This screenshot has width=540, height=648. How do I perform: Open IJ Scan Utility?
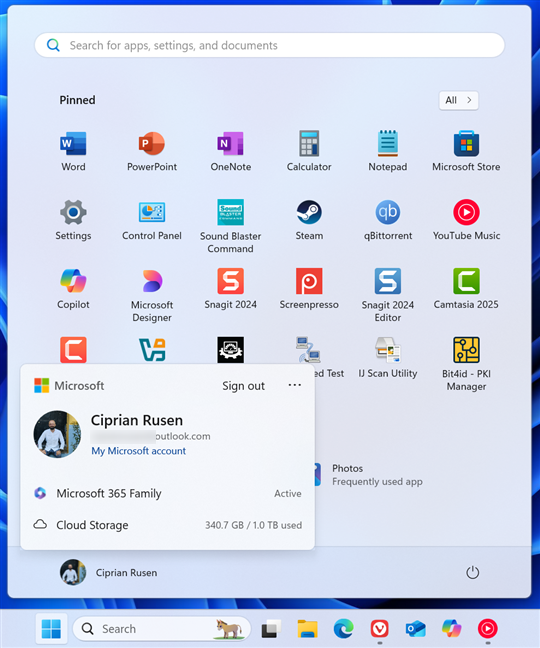pyautogui.click(x=388, y=358)
